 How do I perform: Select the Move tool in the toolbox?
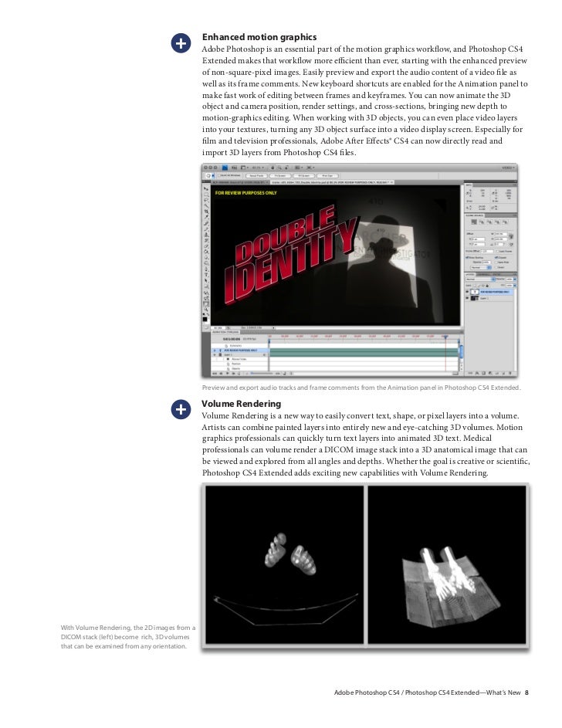point(207,189)
